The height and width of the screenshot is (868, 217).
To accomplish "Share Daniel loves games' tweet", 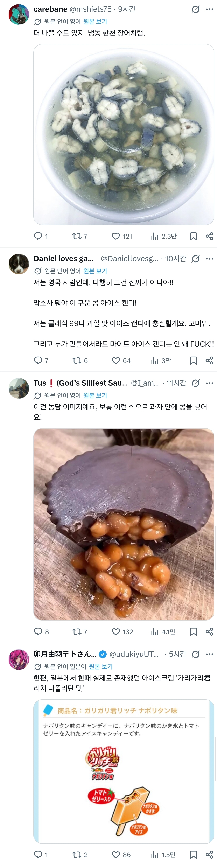I will point(209,360).
